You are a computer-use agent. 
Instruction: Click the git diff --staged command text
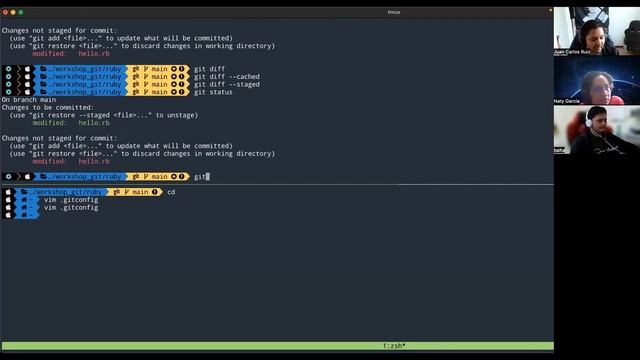pyautogui.click(x=227, y=84)
